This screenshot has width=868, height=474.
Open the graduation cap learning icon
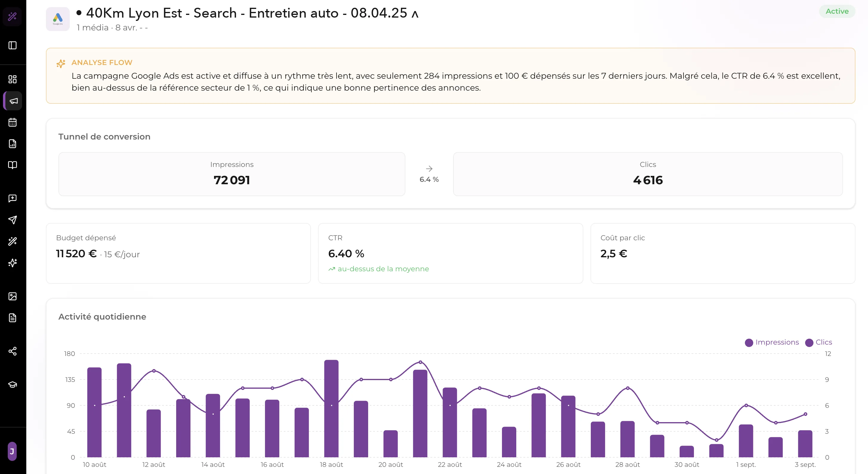coord(13,385)
